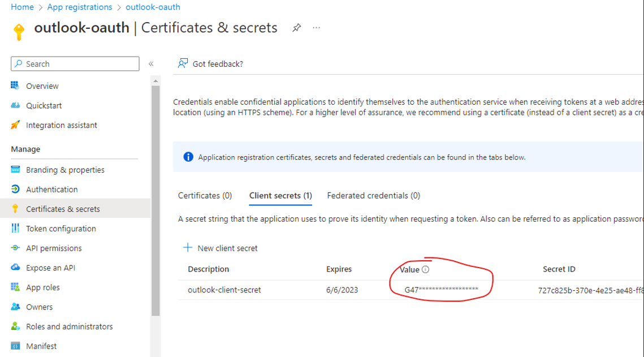The height and width of the screenshot is (357, 644).
Task: Click the plus icon for new secret
Action: pyautogui.click(x=188, y=247)
